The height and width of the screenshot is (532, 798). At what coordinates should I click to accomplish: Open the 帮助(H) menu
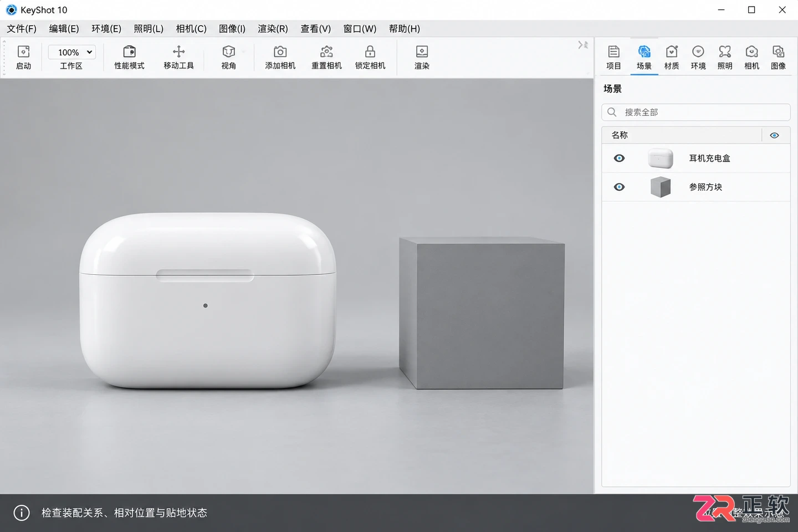pos(405,29)
